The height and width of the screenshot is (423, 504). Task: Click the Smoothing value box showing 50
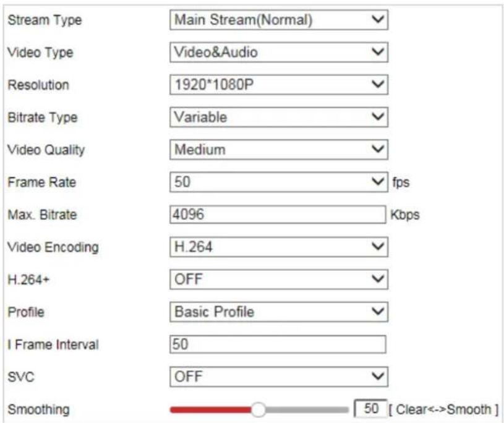370,409
